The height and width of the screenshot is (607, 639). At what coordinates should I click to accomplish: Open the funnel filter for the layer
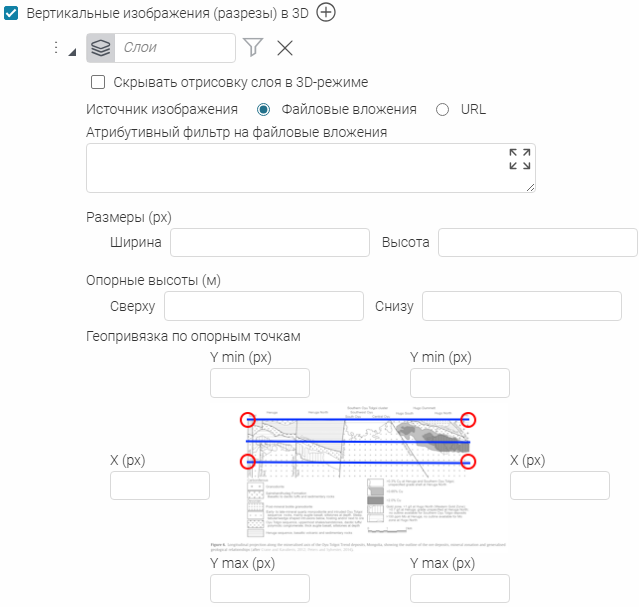[x=253, y=47]
